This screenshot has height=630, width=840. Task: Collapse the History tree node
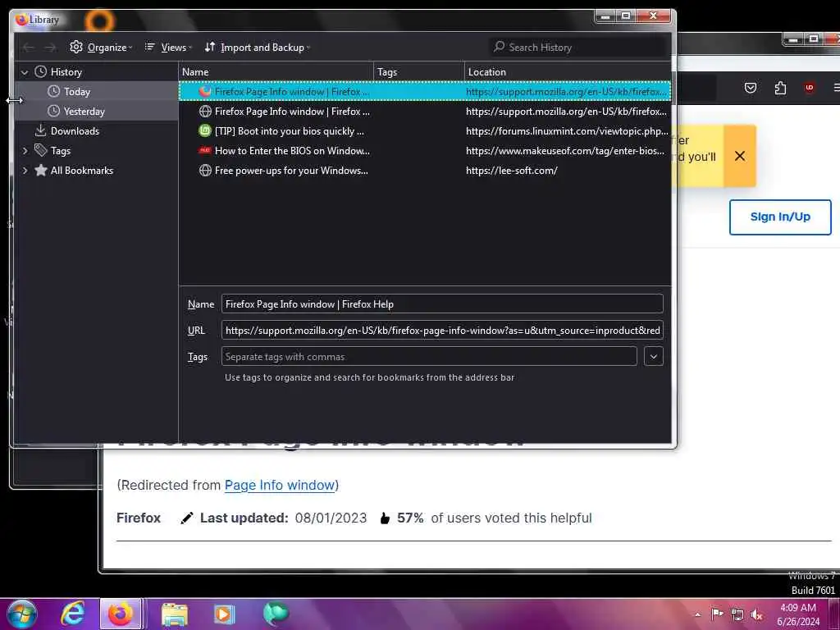coord(25,72)
